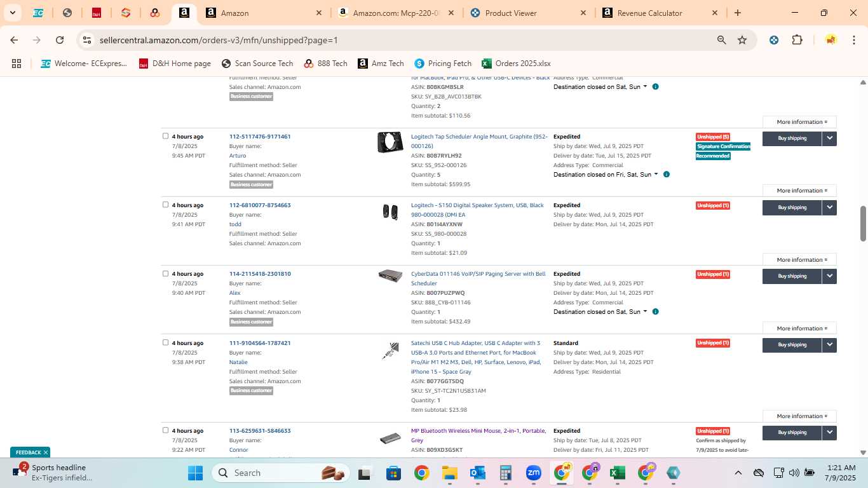Open MP Bluetooth Wireless Mini Mouse link
Screen dimensions: 868x488
click(x=478, y=435)
